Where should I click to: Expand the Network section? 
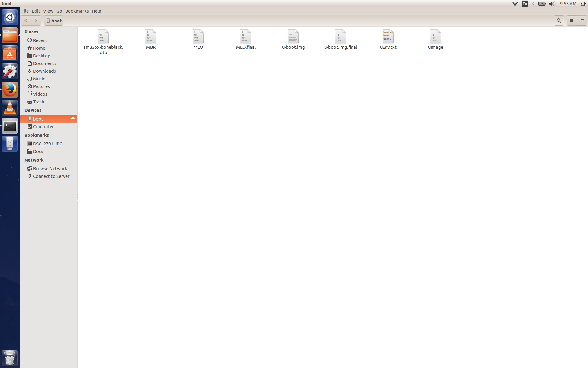click(34, 160)
